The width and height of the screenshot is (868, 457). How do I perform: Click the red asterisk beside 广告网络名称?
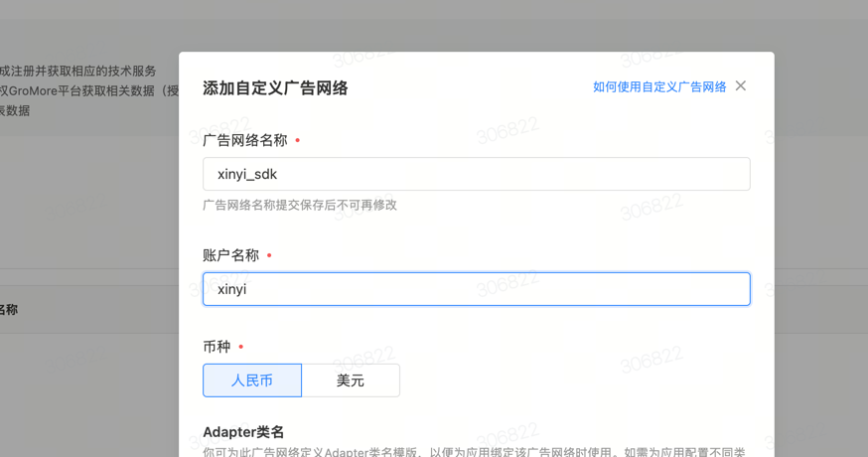coord(298,141)
